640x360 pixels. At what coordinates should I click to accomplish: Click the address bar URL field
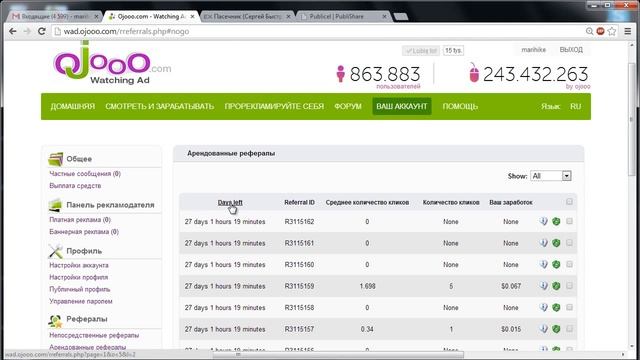318,31
